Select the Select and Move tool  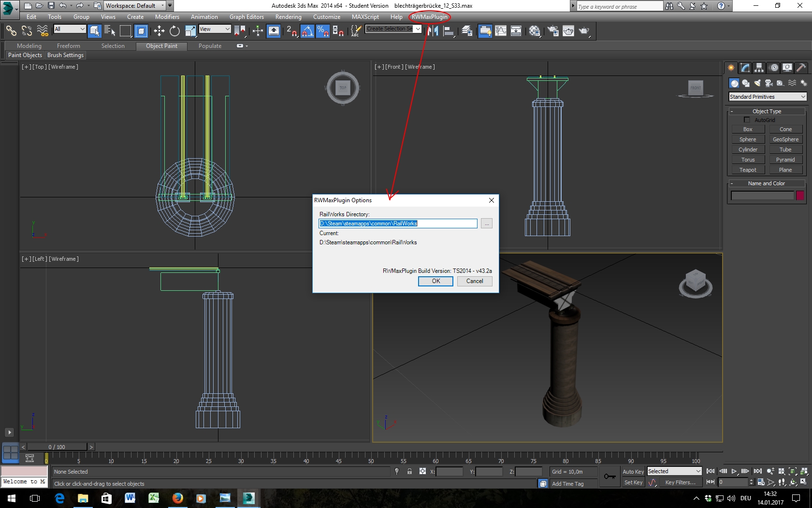coord(159,31)
